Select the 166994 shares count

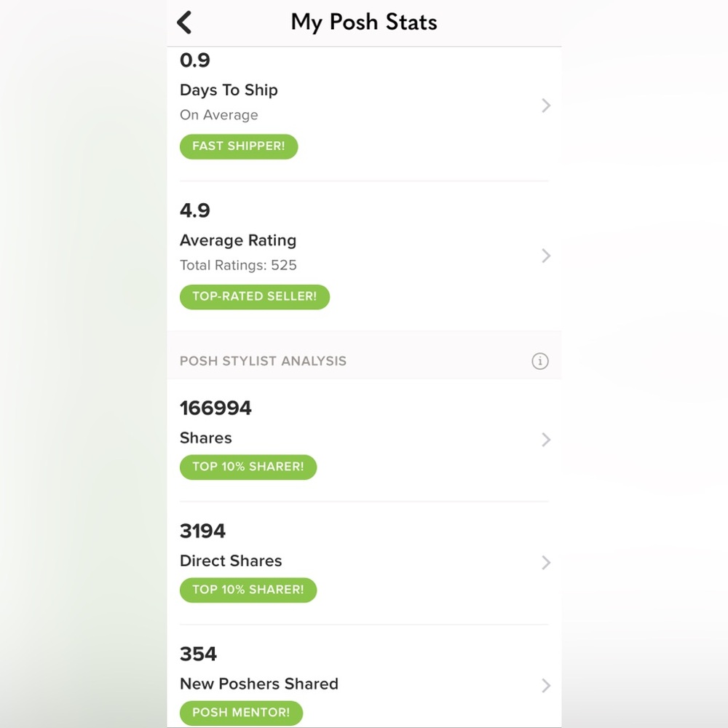point(215,408)
